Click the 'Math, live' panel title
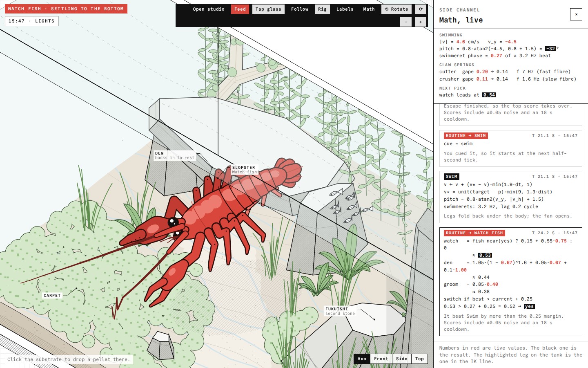The width and height of the screenshot is (588, 368). pos(461,20)
